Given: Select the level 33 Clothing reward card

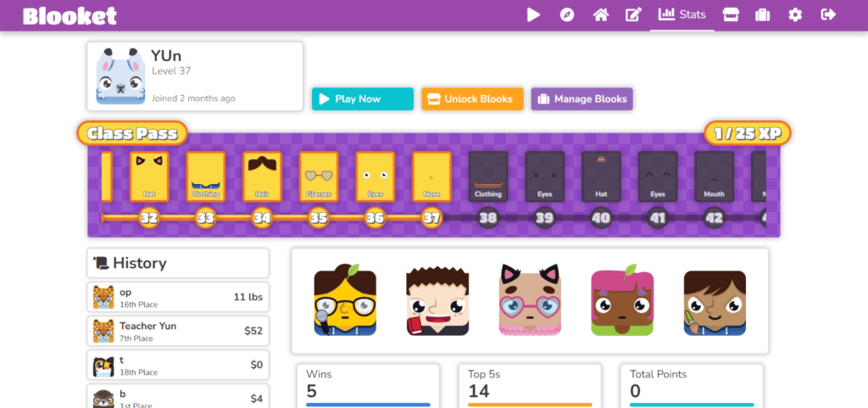Looking at the screenshot, I should (x=206, y=176).
